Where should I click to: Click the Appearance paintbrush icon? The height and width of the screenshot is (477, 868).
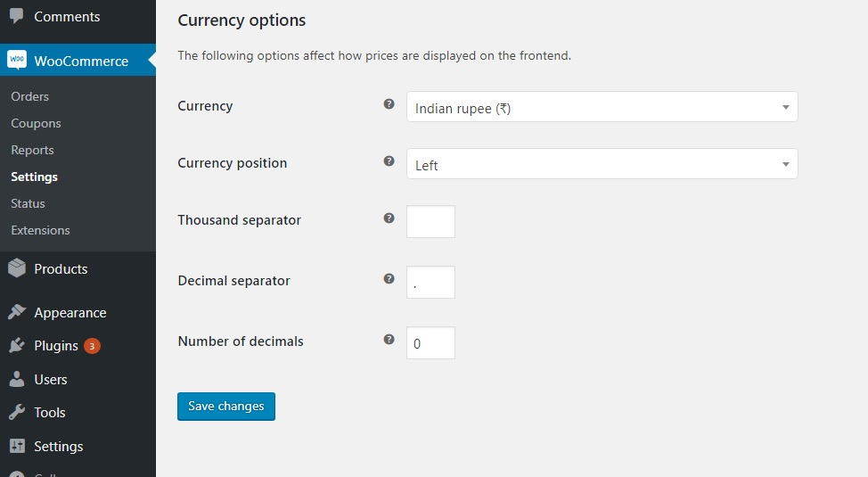[x=16, y=312]
